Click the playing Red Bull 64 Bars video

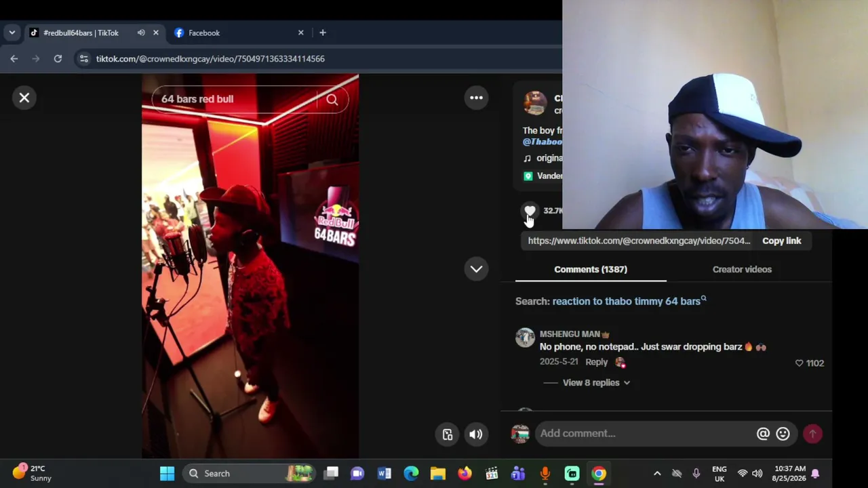click(250, 266)
